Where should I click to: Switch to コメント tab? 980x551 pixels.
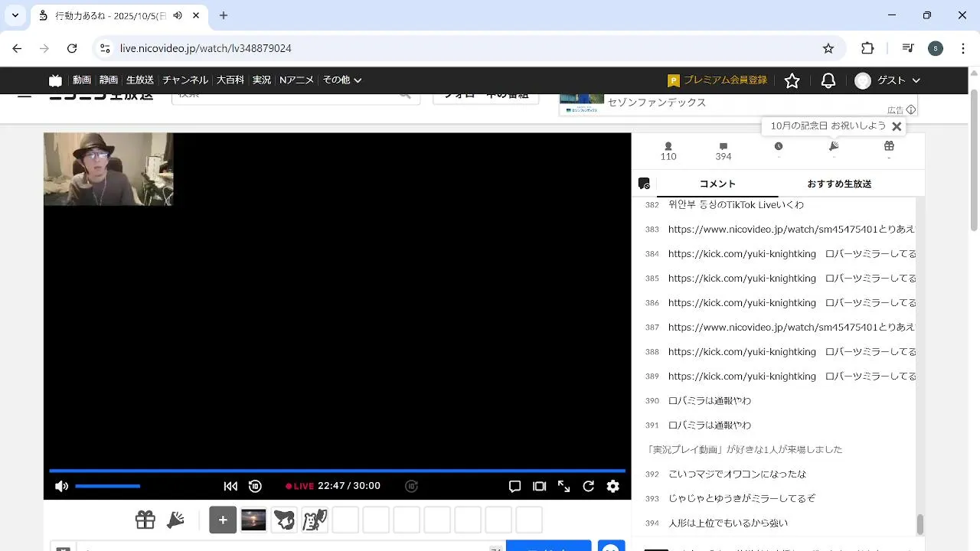pyautogui.click(x=717, y=184)
